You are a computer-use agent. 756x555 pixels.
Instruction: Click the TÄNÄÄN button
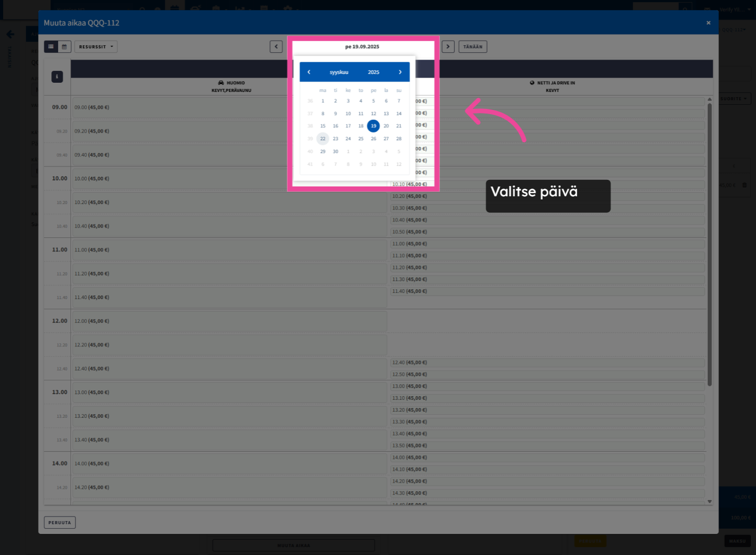coord(473,47)
